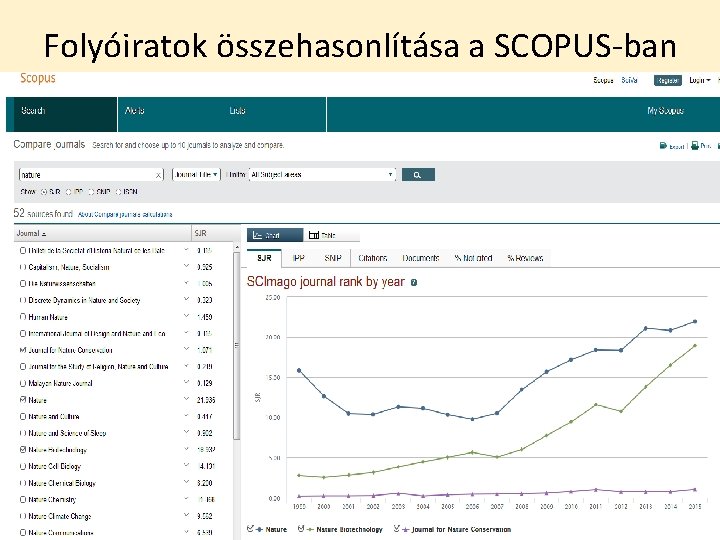720x540 pixels.
Task: Expand the Capitalism, Nature, Socialism chevron
Action: coord(186,266)
